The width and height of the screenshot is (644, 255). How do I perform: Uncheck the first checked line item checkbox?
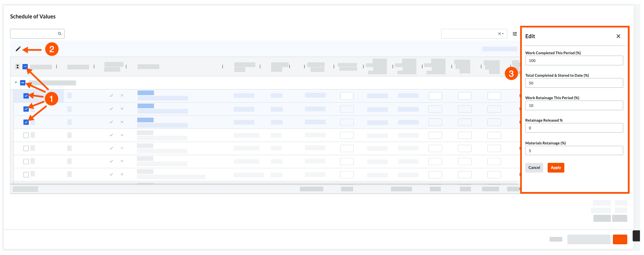(x=26, y=96)
